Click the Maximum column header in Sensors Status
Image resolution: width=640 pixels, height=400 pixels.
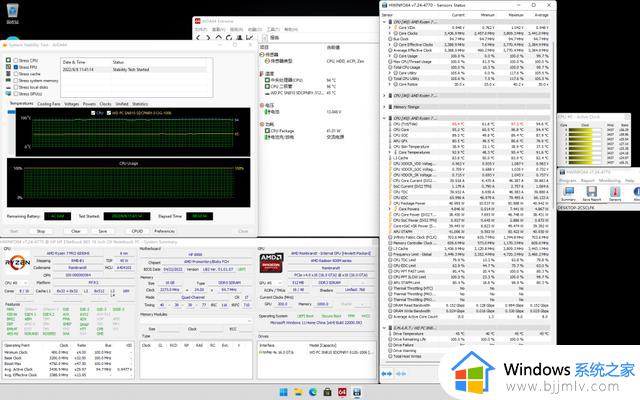[516, 15]
